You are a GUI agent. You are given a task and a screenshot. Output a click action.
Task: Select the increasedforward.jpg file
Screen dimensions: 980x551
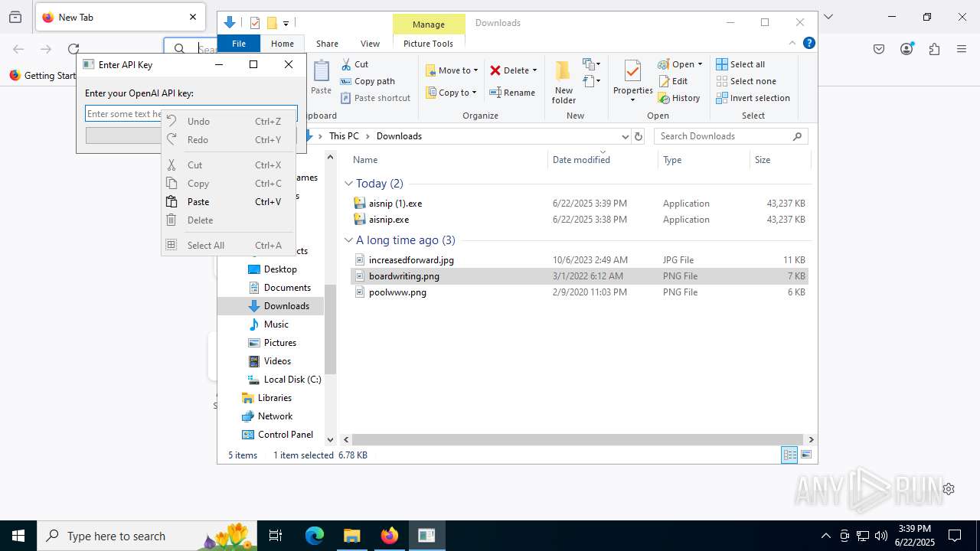pyautogui.click(x=411, y=260)
